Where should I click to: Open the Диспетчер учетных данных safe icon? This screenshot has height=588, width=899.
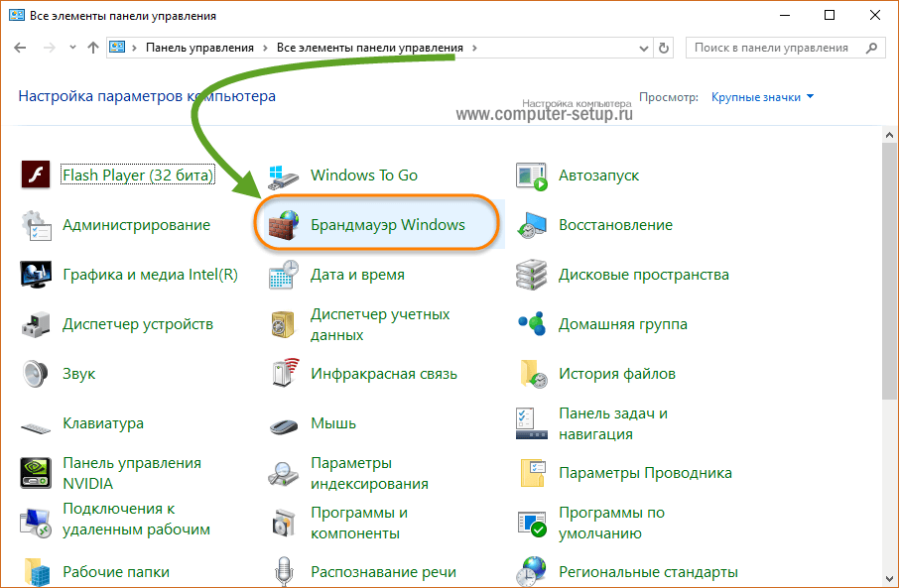pyautogui.click(x=283, y=324)
